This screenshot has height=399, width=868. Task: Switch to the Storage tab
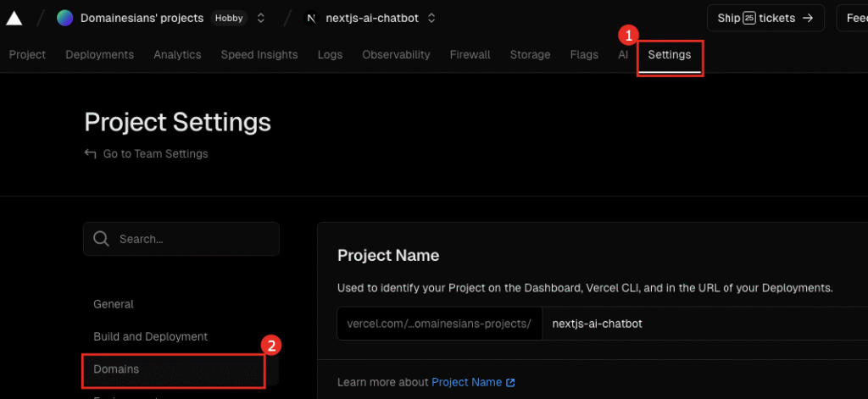[x=530, y=55]
